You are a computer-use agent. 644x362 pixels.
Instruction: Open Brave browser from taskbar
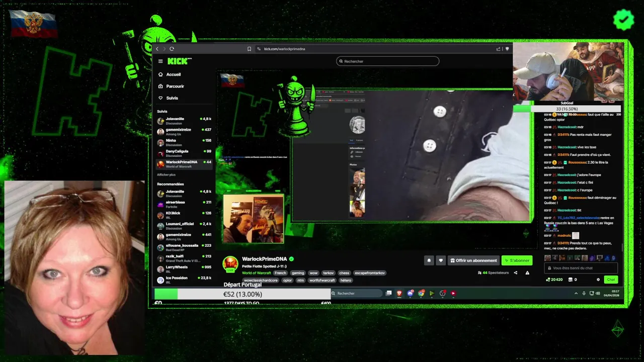pos(399,293)
